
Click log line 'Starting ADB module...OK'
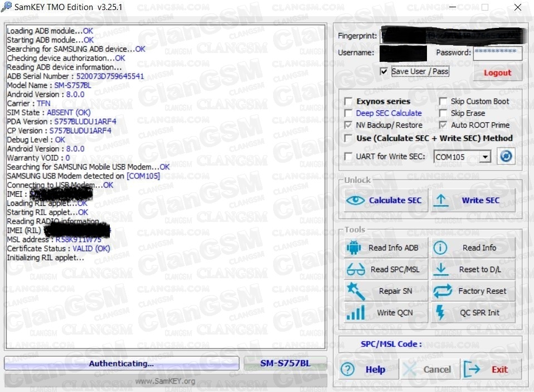click(x=50, y=40)
